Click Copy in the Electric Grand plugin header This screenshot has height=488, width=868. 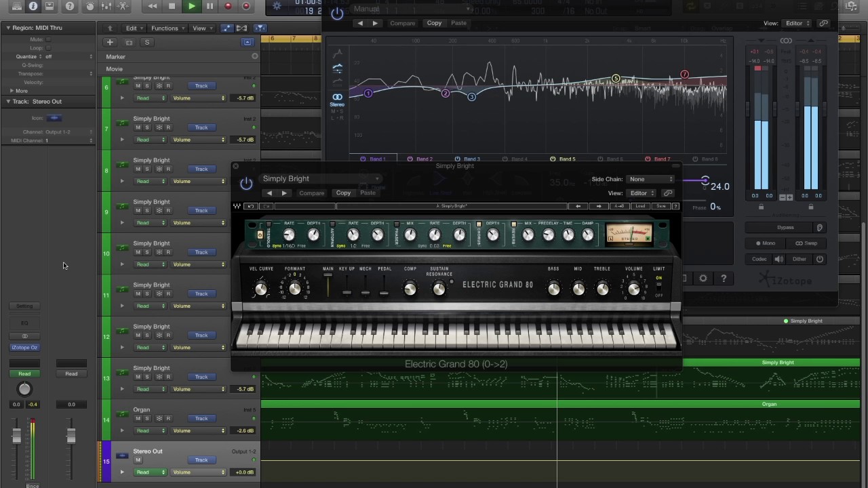344,193
